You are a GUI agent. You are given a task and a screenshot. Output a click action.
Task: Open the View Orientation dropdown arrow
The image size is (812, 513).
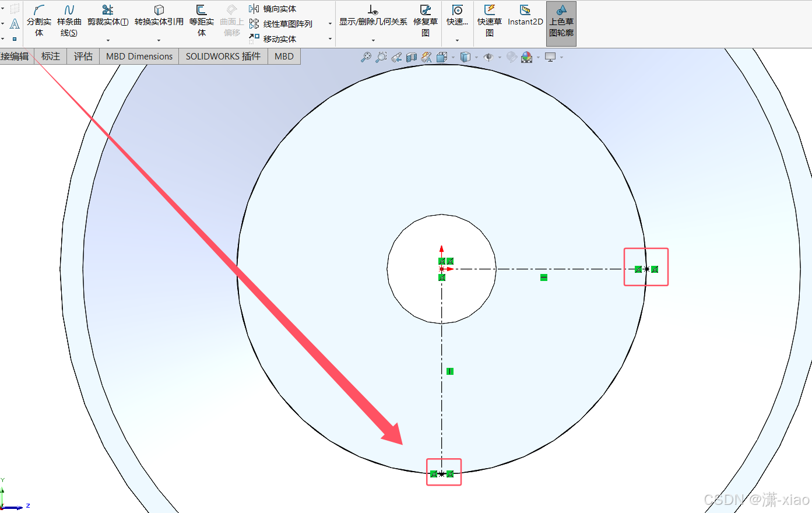(453, 57)
